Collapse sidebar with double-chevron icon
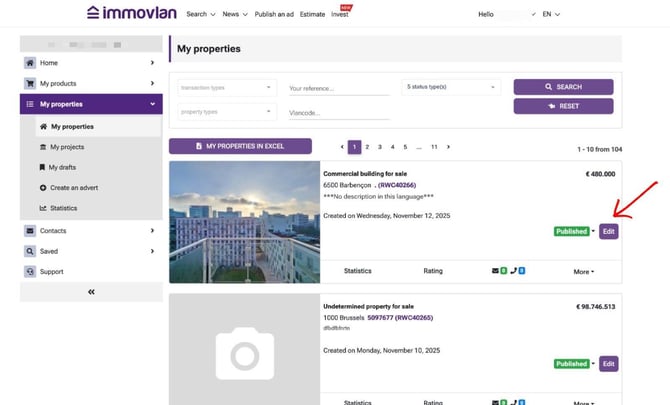Viewport: 670px width, 405px height. 91,292
